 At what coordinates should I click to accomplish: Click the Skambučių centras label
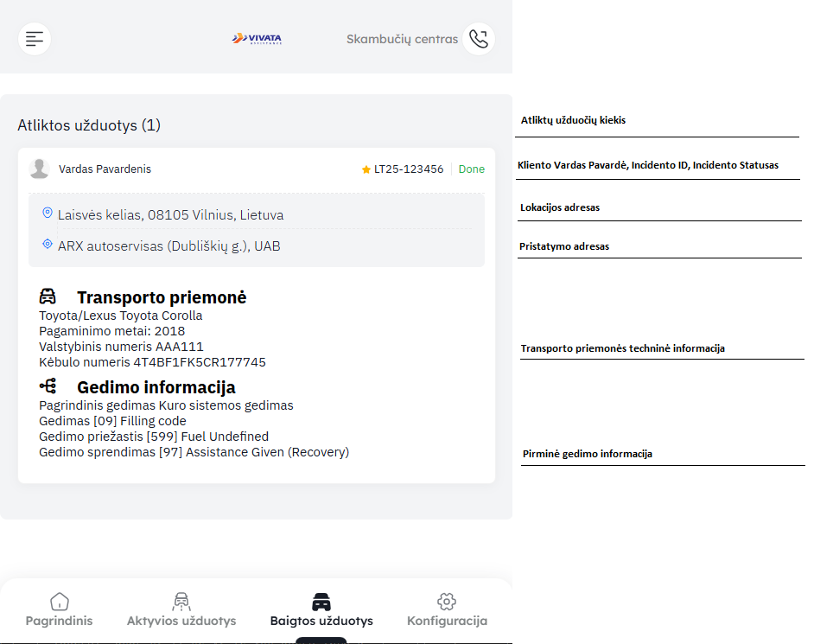(402, 39)
